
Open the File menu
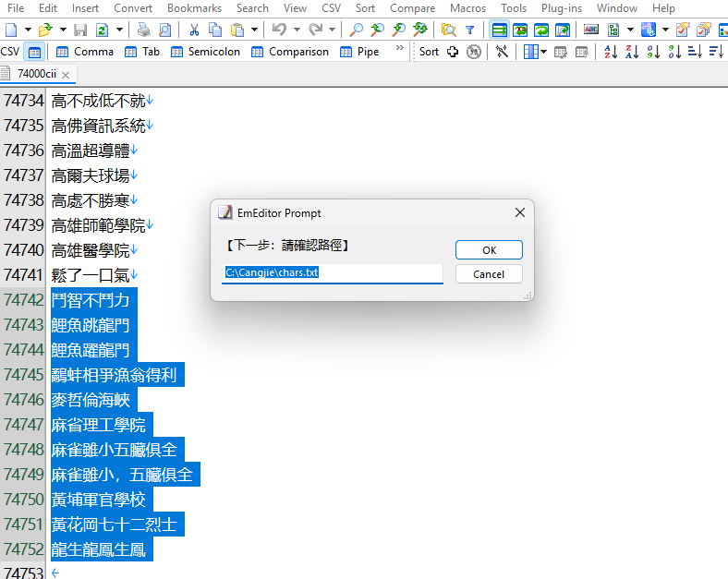[16, 8]
